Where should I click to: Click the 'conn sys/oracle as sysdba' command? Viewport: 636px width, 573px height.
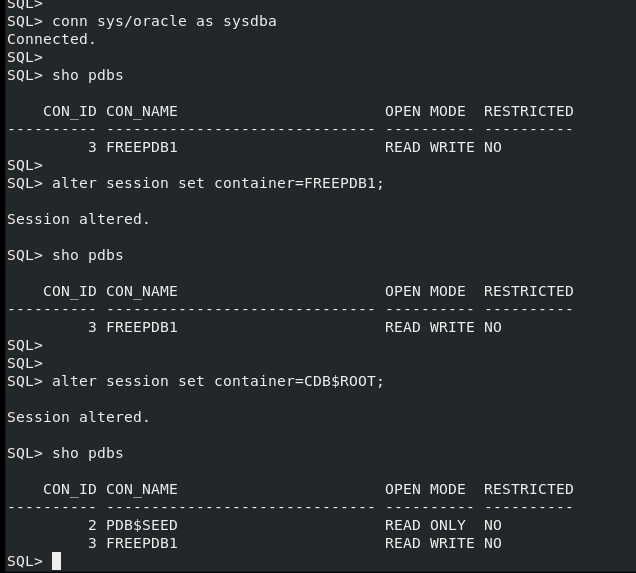click(164, 21)
